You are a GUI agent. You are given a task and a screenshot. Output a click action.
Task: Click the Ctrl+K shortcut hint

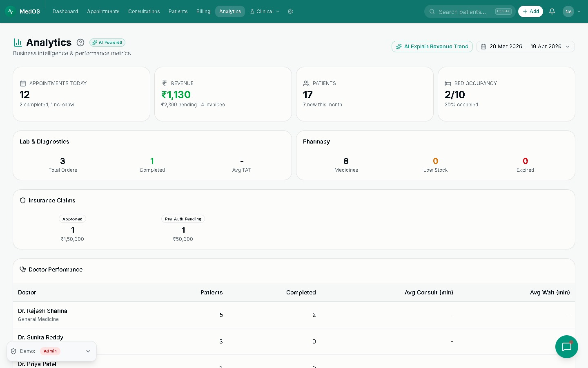(503, 11)
